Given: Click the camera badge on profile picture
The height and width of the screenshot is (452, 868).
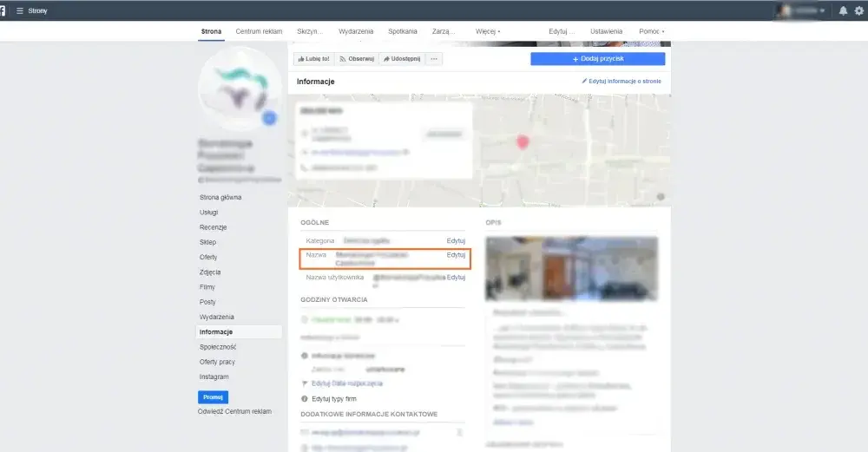Looking at the screenshot, I should click(269, 118).
